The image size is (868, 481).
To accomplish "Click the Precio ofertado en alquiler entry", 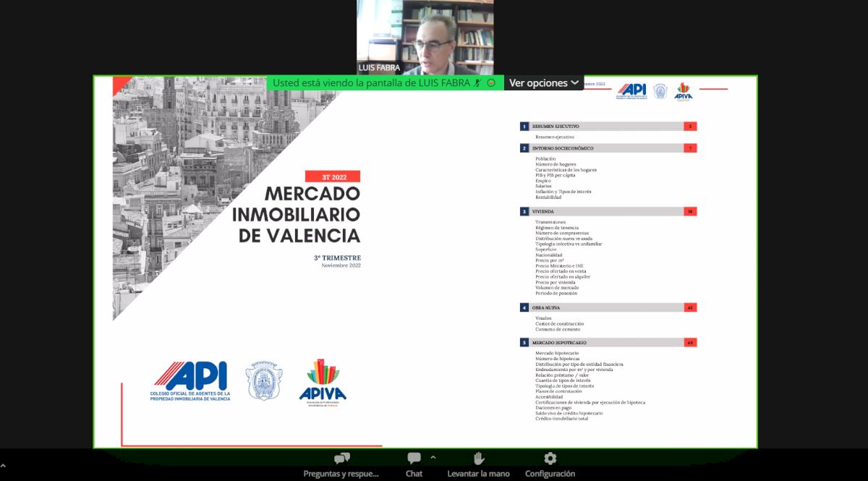I will pyautogui.click(x=563, y=277).
